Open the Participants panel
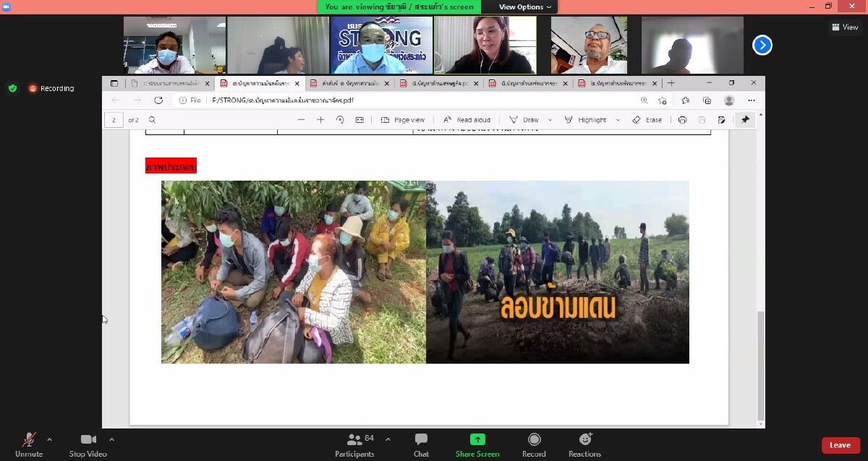The image size is (868, 461). pyautogui.click(x=354, y=444)
